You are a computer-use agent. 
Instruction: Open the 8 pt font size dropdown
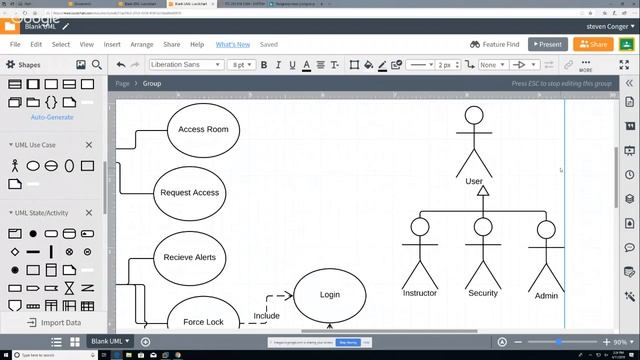point(242,65)
